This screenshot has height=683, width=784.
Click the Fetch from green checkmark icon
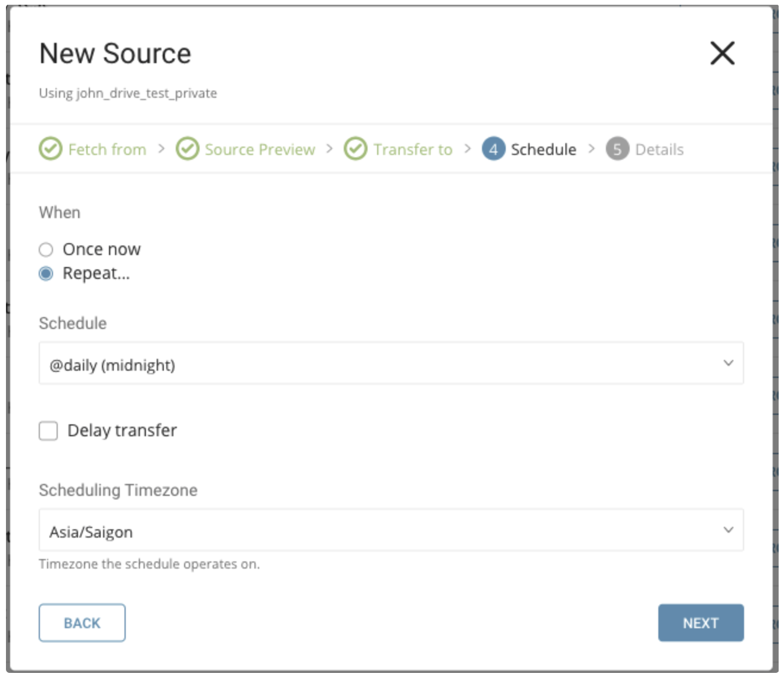pos(50,149)
